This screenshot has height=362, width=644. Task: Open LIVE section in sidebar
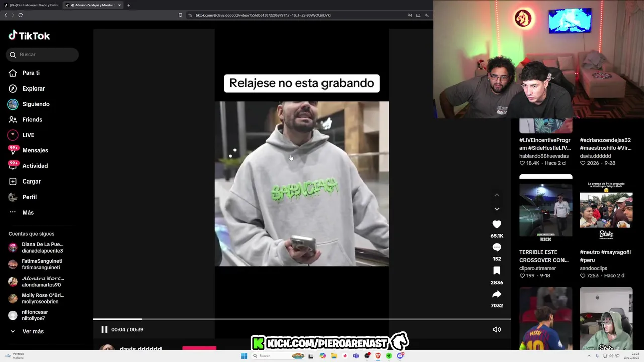click(x=28, y=135)
